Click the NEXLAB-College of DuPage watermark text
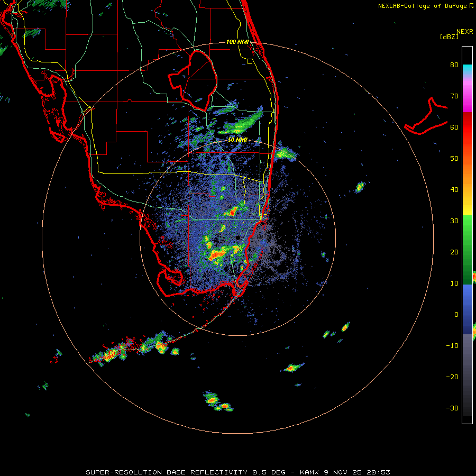 pos(425,6)
